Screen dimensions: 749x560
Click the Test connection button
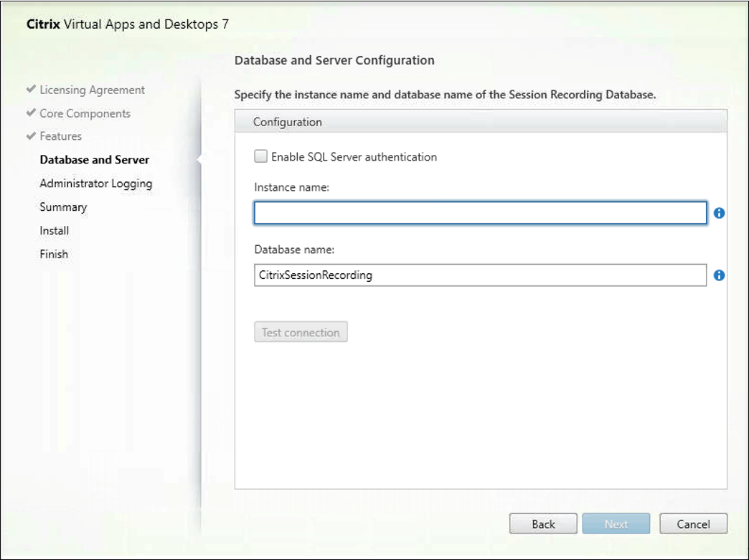[x=301, y=331]
